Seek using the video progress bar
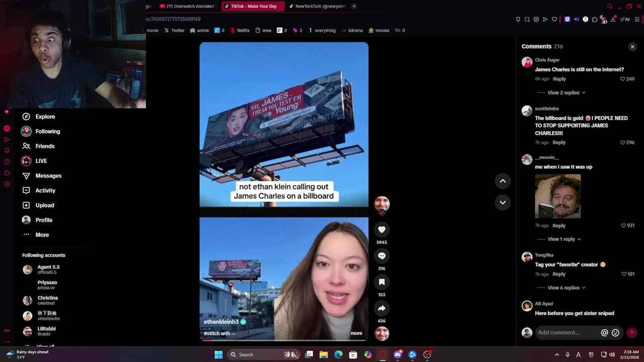The width and height of the screenshot is (644, 362). coord(284,340)
